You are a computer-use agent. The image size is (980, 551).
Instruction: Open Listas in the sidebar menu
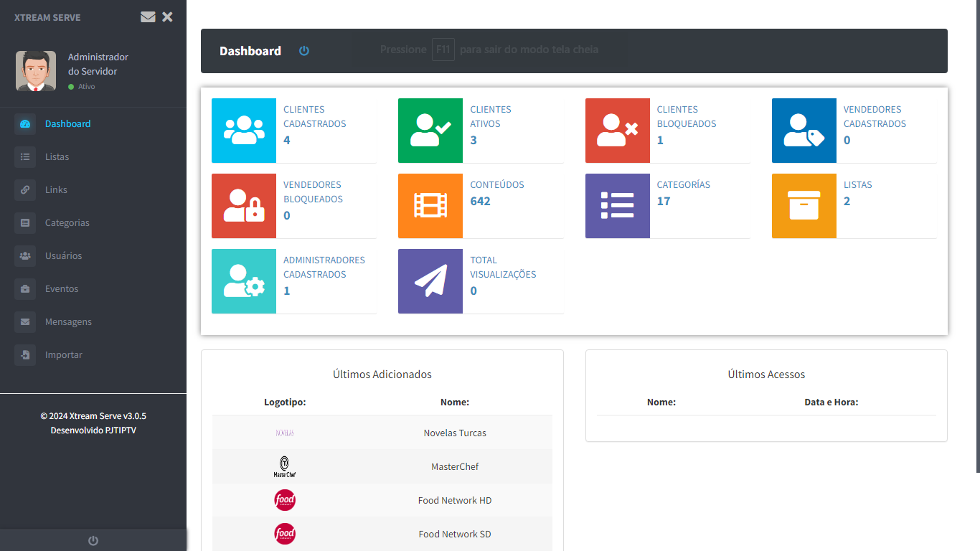point(57,156)
